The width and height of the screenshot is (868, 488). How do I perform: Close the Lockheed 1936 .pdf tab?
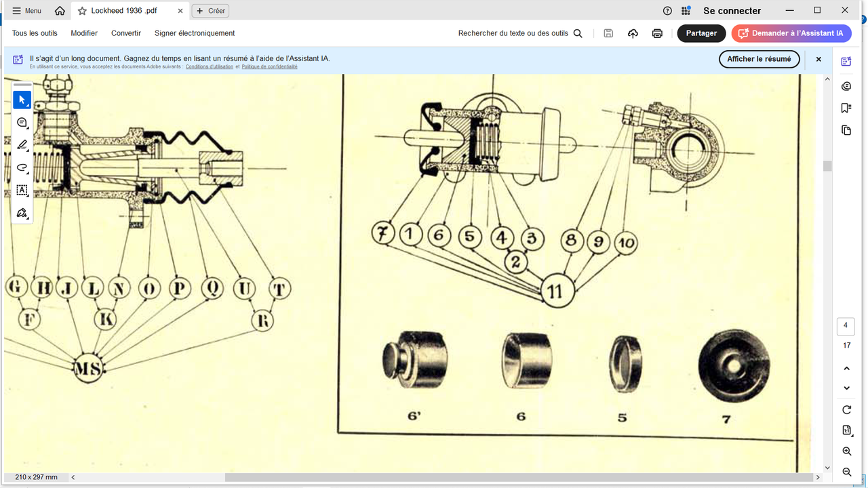tap(180, 11)
